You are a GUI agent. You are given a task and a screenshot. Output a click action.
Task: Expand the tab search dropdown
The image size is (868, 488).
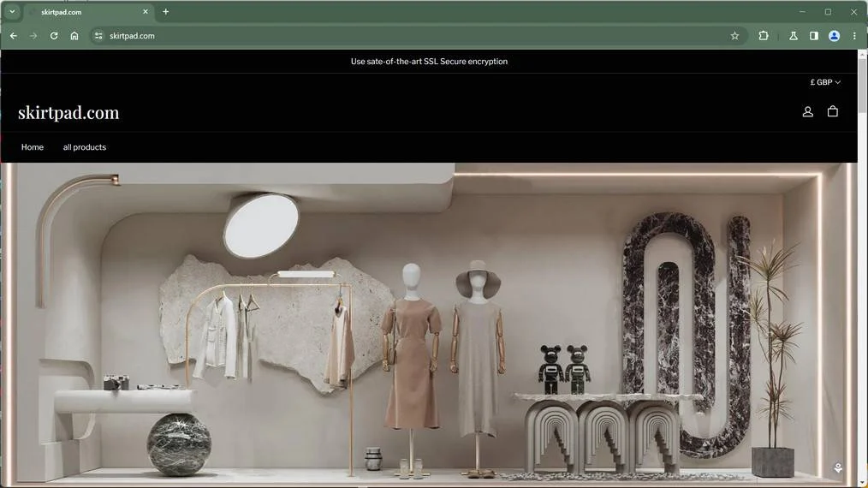(12, 12)
